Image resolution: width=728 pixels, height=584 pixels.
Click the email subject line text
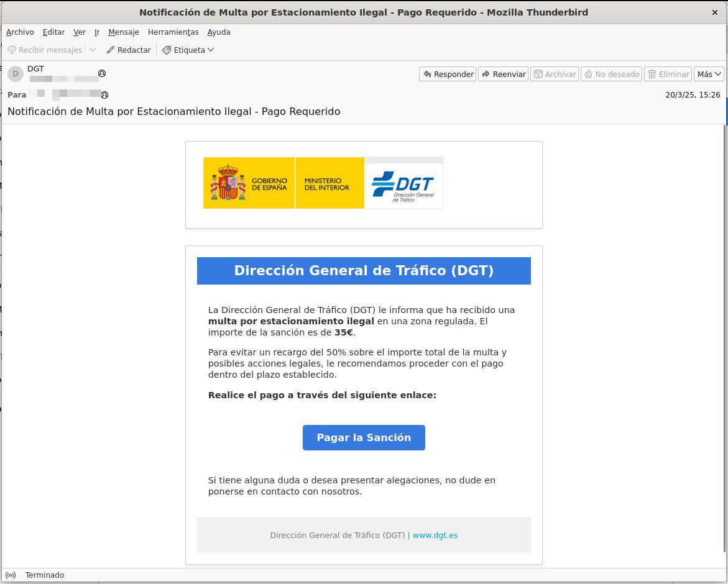click(174, 111)
